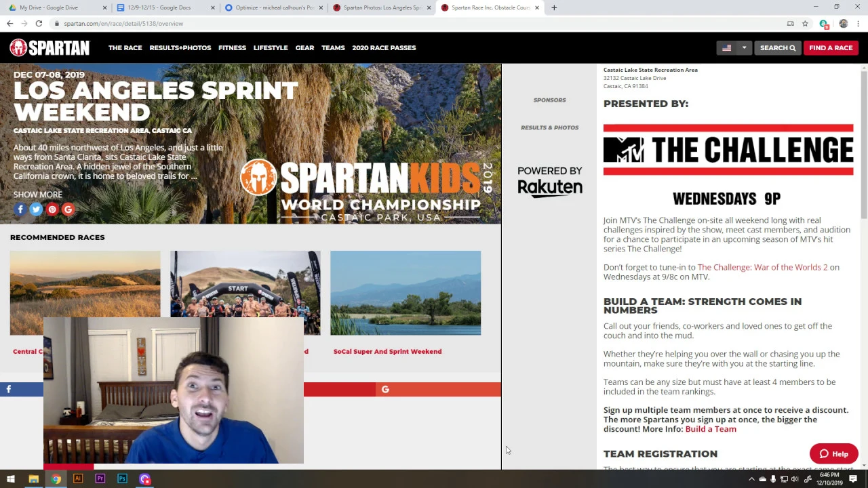Share race on Facebook round icon
This screenshot has width=868, height=488.
click(20, 209)
